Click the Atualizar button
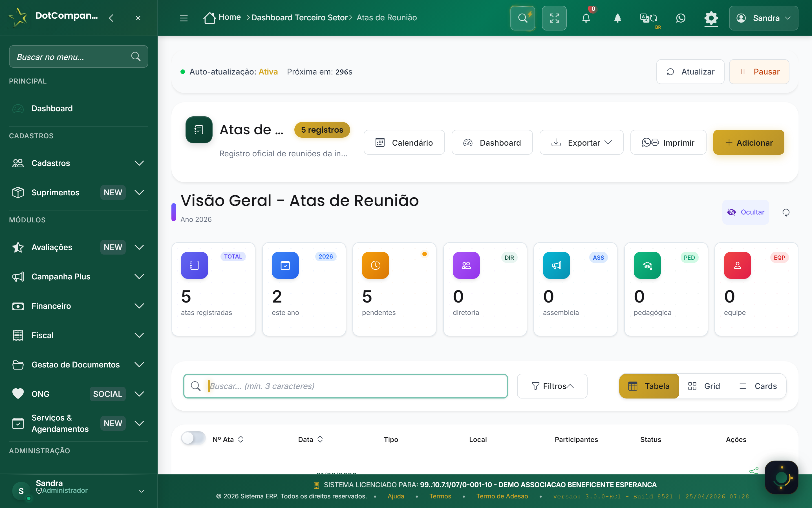 click(x=690, y=72)
